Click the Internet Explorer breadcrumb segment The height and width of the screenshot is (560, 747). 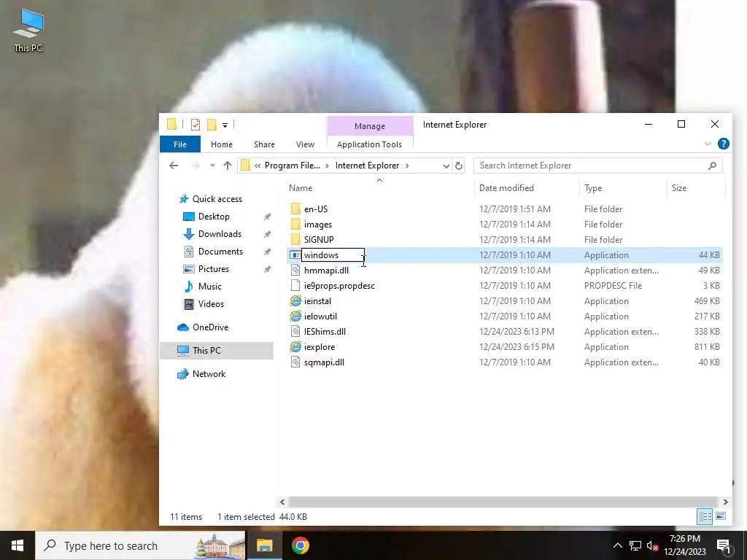367,166
